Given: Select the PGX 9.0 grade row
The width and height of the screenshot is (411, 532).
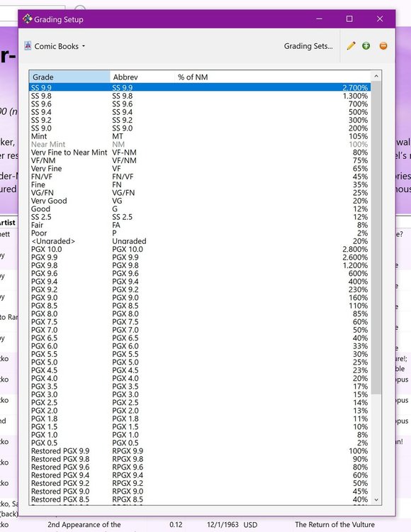Looking at the screenshot, I should 200,297.
